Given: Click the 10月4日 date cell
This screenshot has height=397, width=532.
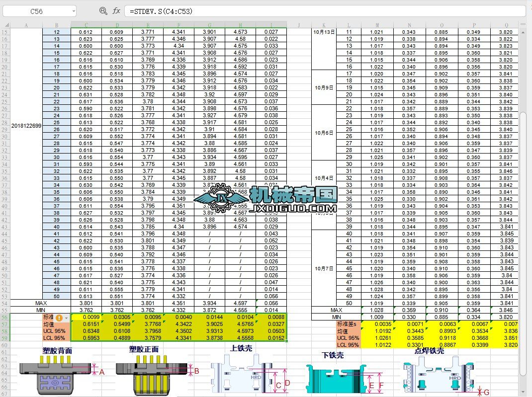Looking at the screenshot, I should click(324, 178).
